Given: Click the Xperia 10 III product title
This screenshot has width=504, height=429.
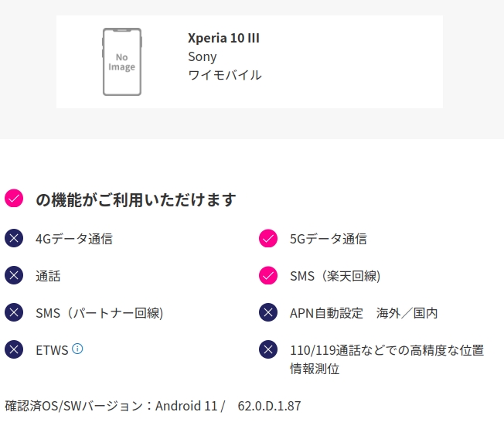Looking at the screenshot, I should click(x=223, y=38).
